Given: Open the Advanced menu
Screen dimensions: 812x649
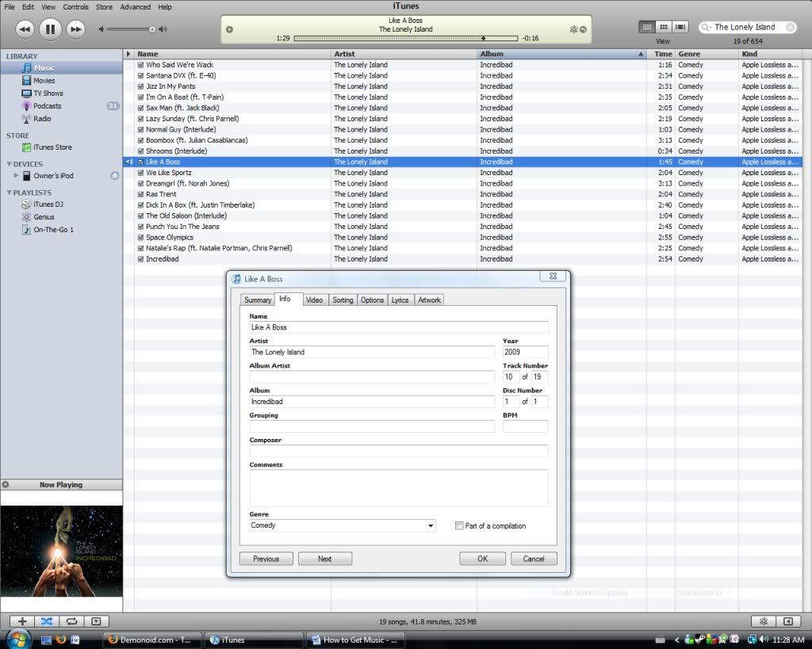Looking at the screenshot, I should pos(135,7).
